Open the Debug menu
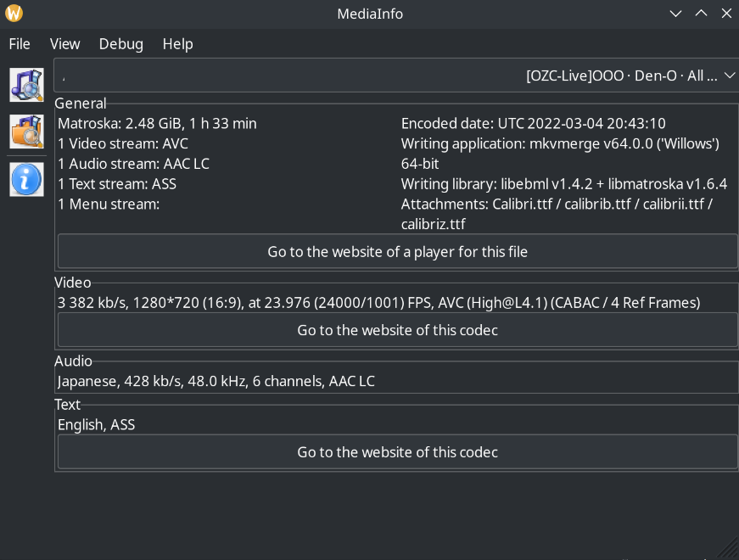This screenshot has height=560, width=739. click(x=120, y=43)
